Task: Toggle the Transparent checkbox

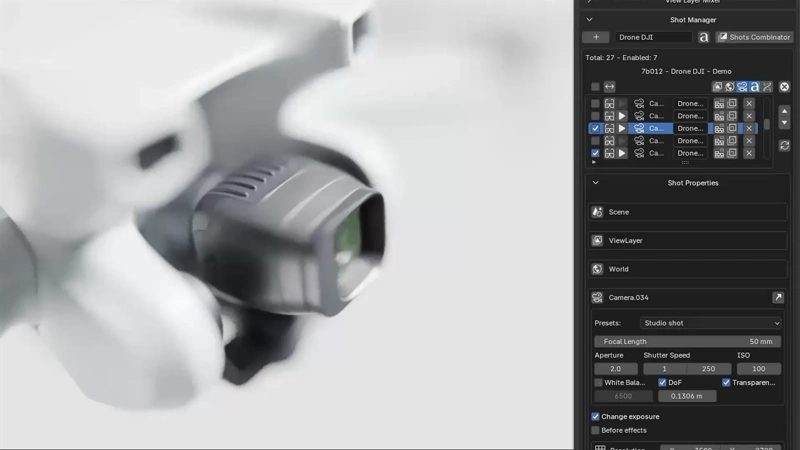Action: pos(726,383)
